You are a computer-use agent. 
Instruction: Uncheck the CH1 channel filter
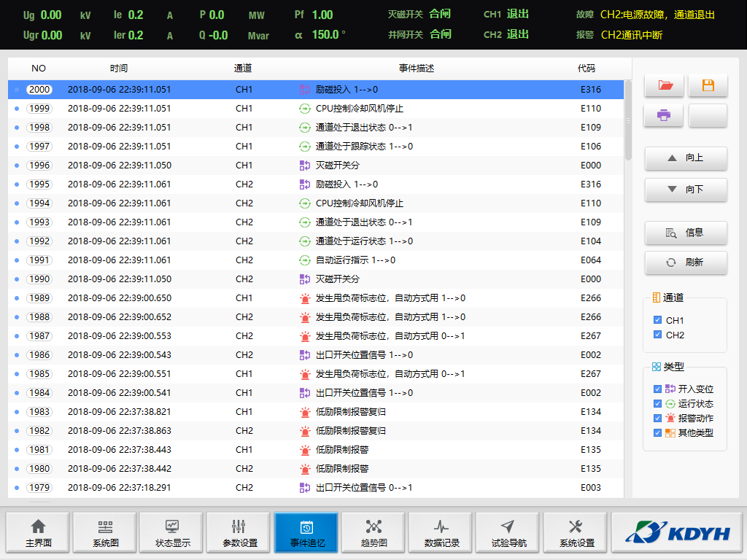658,320
